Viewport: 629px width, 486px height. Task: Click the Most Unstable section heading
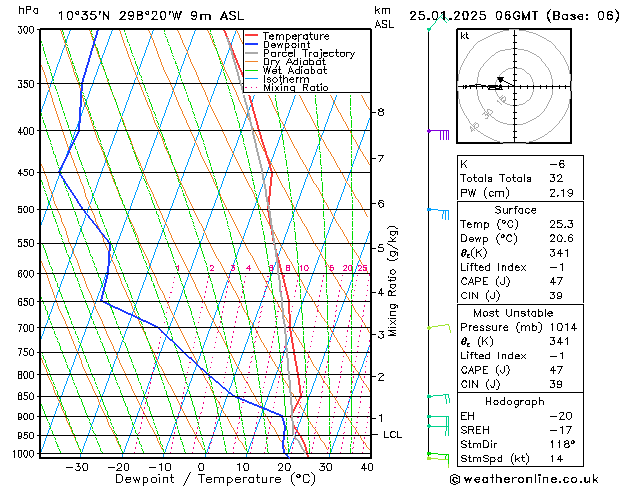513,313
